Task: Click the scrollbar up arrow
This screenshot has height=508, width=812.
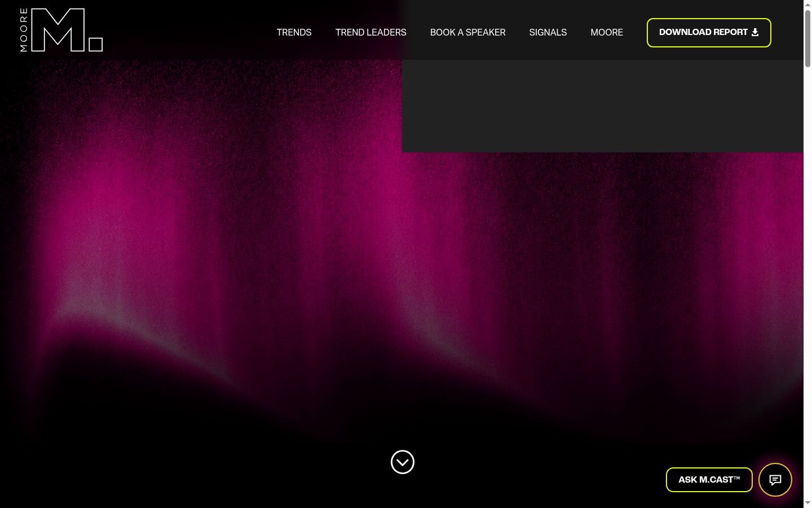Action: tap(807, 4)
